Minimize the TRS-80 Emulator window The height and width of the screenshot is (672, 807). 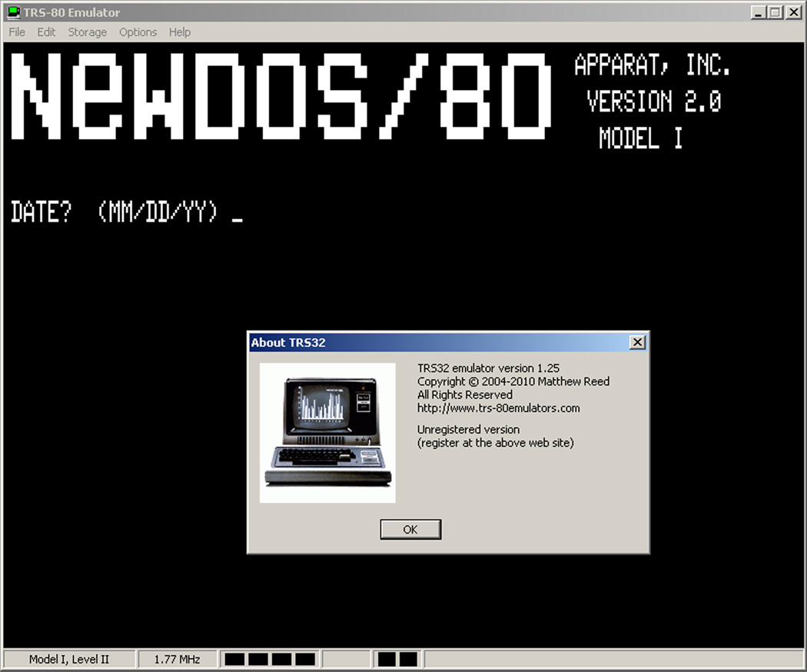pos(759,12)
